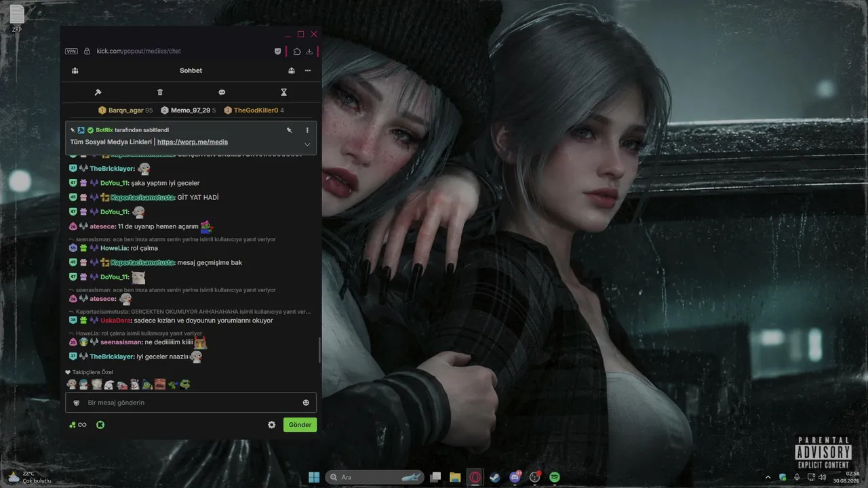
Task: Open Spotify from the taskbar
Action: point(554,477)
